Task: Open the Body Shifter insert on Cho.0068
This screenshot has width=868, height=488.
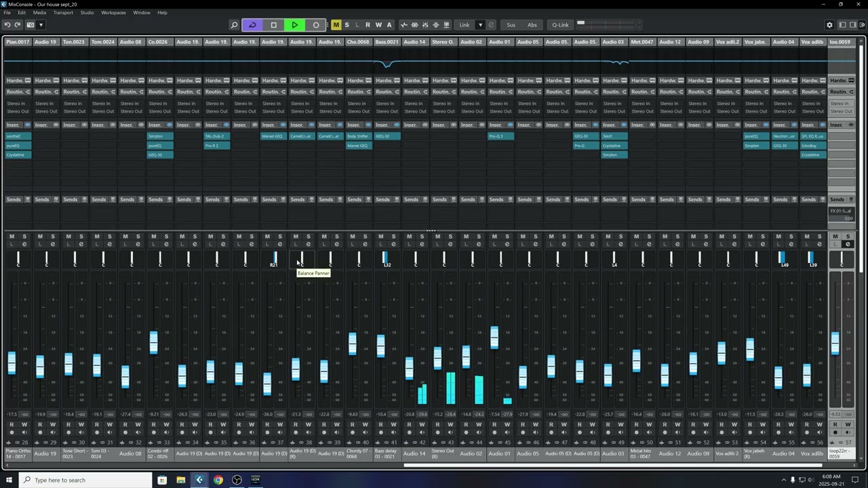Action: 359,136
